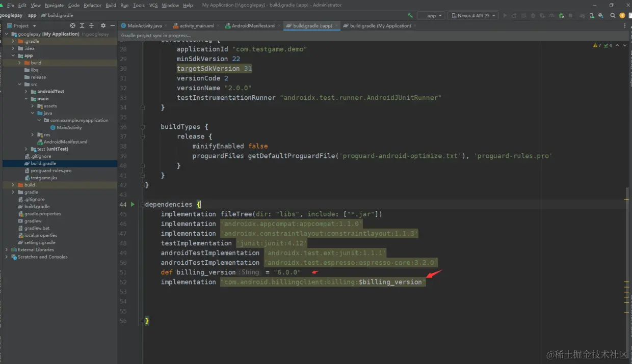Screen dimensions: 632x364
Task: Expand the androidTest folder
Action: point(26,92)
